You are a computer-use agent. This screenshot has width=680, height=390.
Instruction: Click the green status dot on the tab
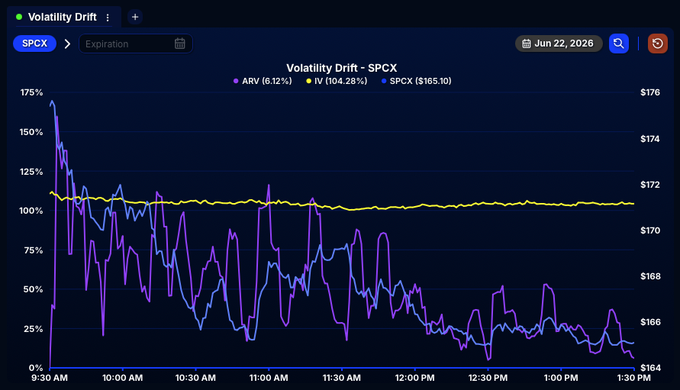tap(19, 17)
